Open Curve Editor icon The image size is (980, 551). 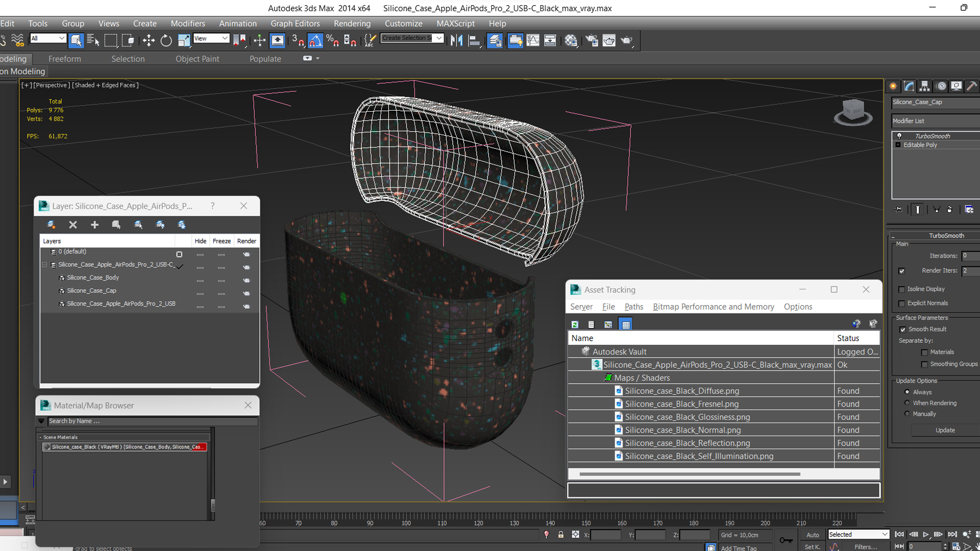[533, 40]
